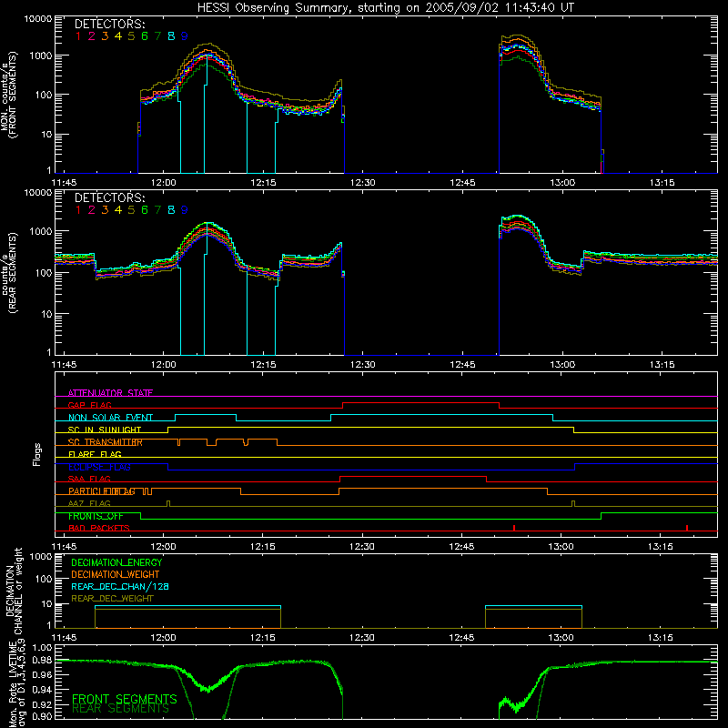Select detector 7 legend number in rear segments plot
Screen dimensions: 728x728
157,210
